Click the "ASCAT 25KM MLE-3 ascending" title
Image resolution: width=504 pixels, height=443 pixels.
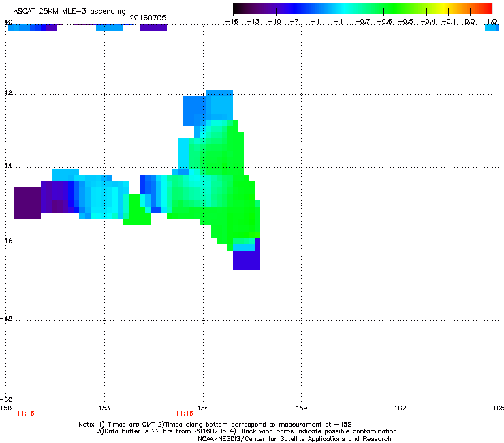[69, 12]
